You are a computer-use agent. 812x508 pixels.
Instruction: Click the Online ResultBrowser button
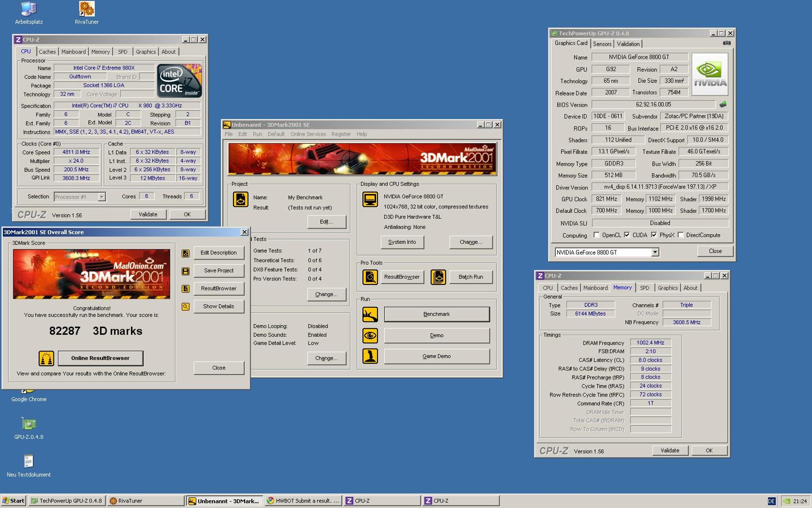point(100,358)
